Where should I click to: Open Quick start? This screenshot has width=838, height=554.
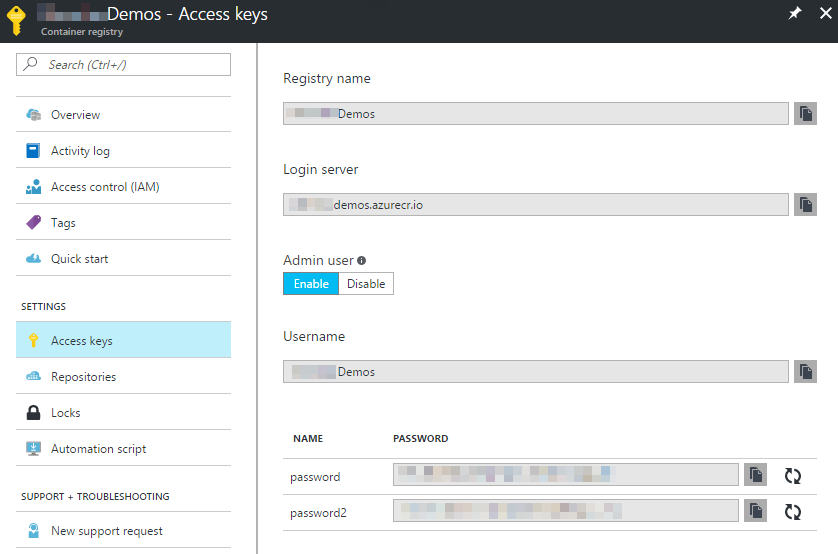123,259
